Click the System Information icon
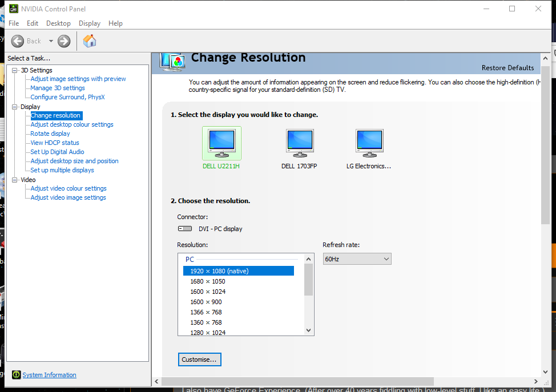The image size is (556, 392). [17, 375]
